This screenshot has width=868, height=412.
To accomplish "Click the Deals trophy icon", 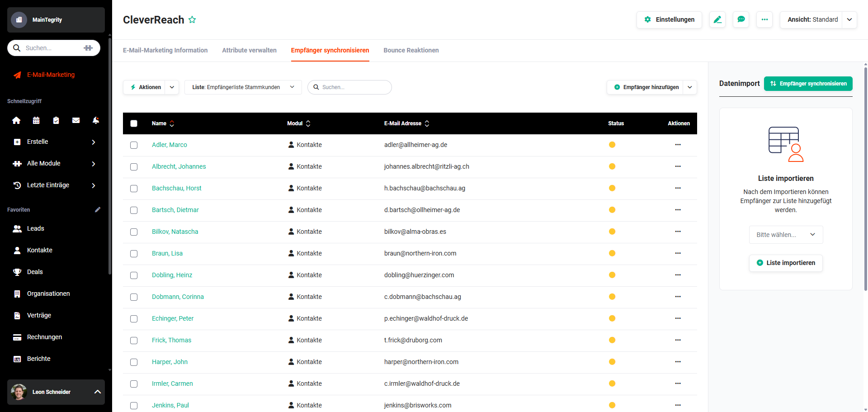I will tap(17, 272).
